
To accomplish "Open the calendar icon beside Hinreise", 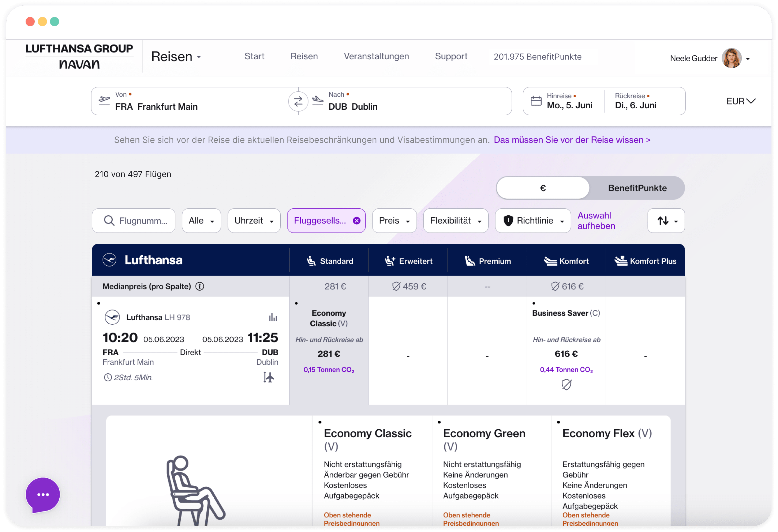I will (536, 101).
